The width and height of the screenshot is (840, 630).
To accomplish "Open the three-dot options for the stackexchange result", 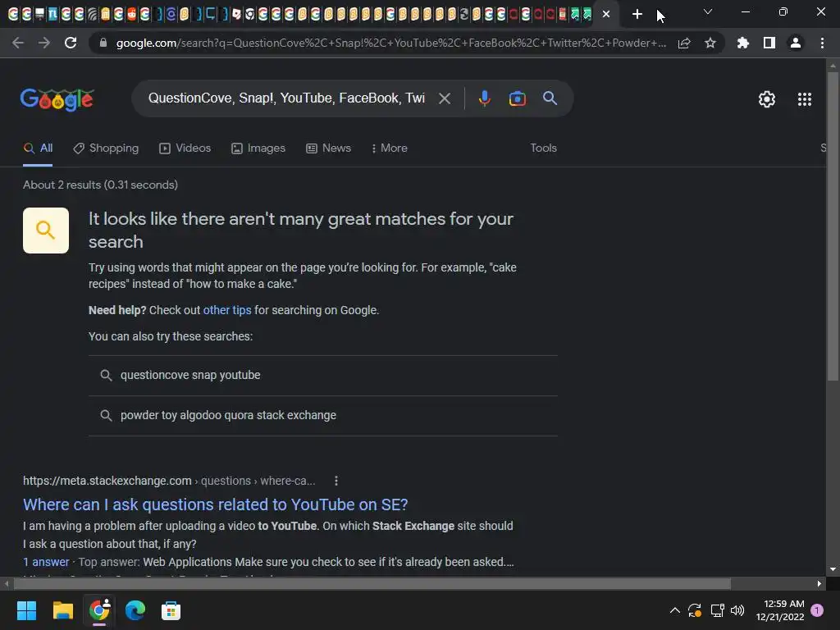I will [x=336, y=481].
